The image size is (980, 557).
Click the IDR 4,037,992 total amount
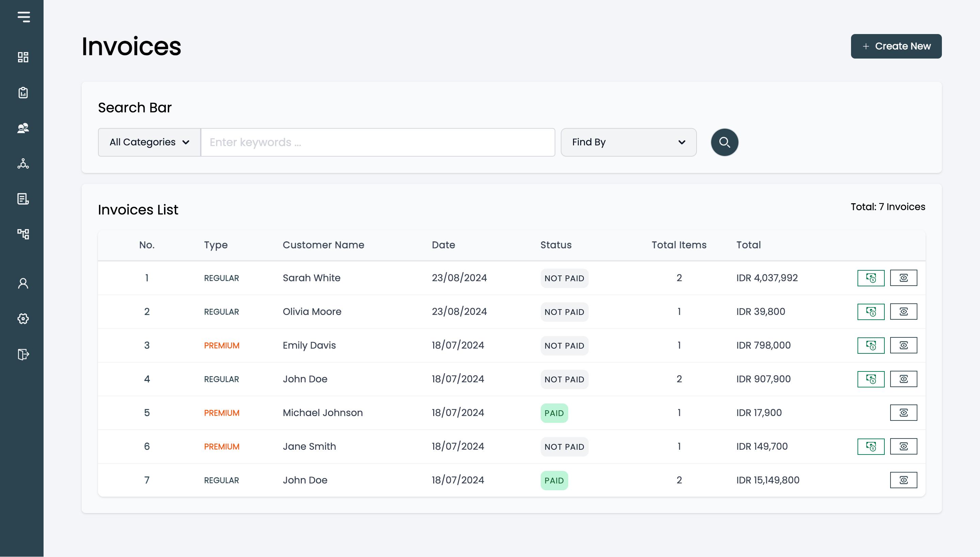tap(767, 278)
